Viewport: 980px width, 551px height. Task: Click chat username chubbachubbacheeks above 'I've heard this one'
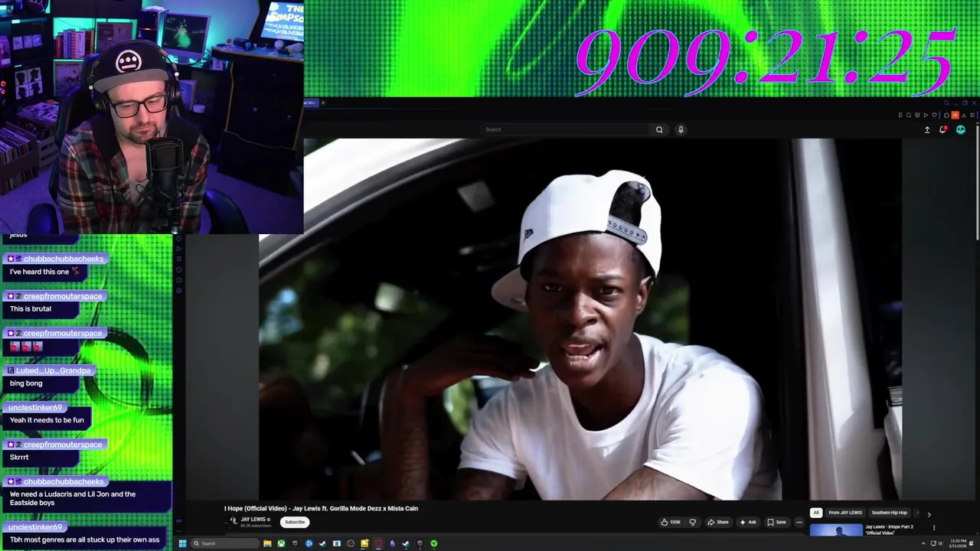(63, 259)
